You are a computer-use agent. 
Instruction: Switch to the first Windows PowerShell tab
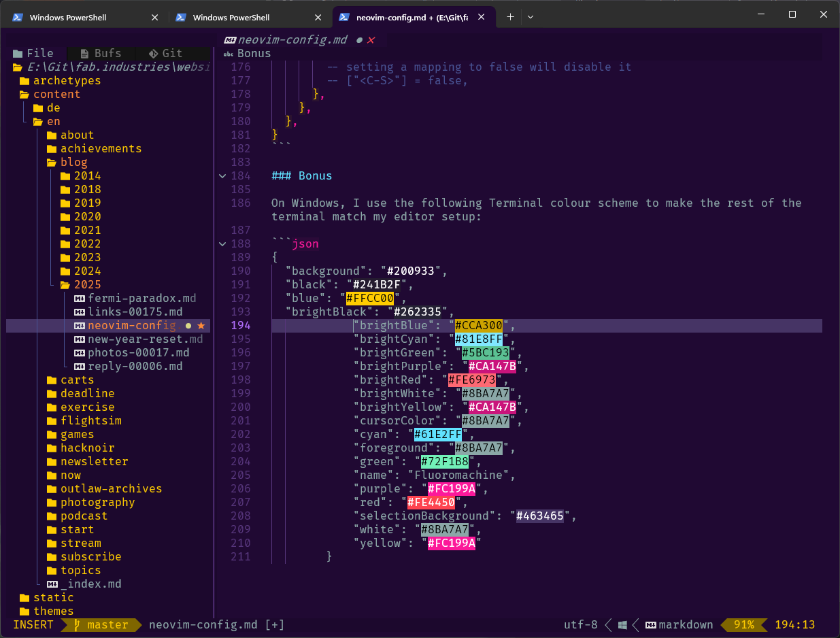point(85,18)
